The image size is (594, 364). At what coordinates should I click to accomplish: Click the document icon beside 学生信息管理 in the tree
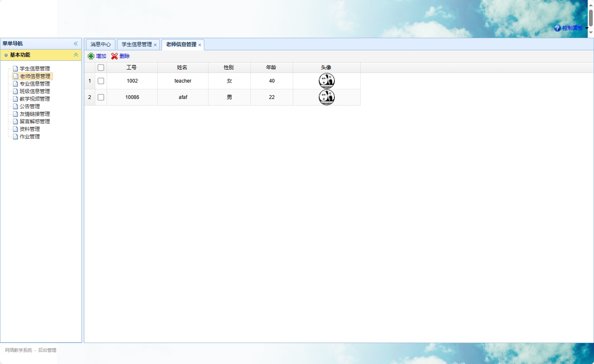[x=16, y=69]
